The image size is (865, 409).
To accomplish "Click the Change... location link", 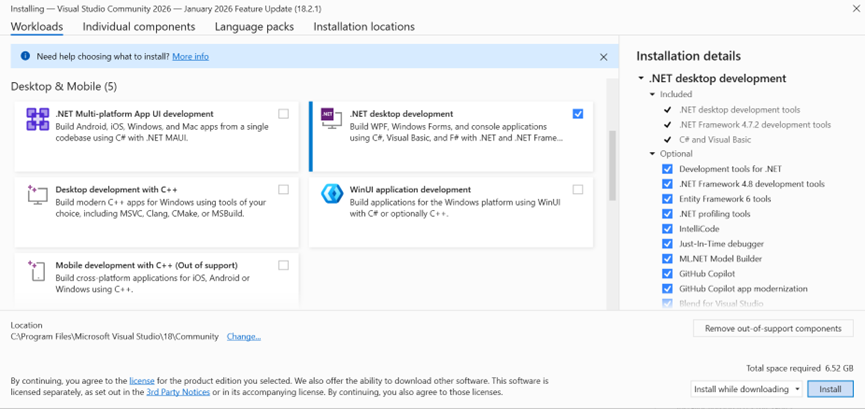I will click(x=244, y=336).
